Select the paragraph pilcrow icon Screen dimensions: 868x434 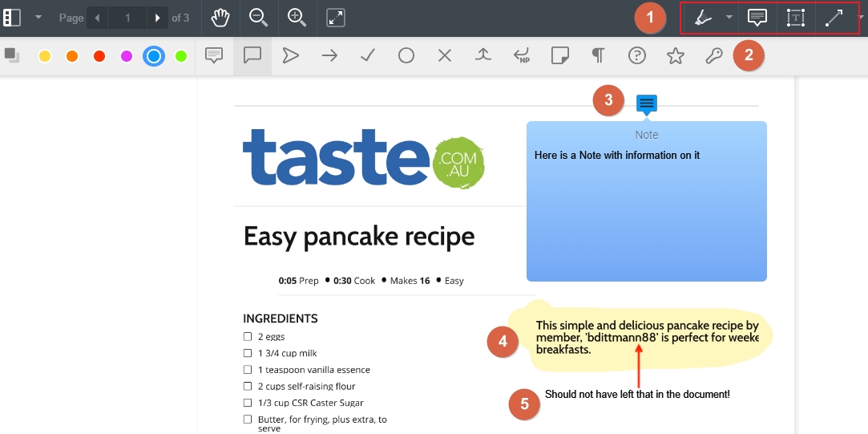point(599,55)
